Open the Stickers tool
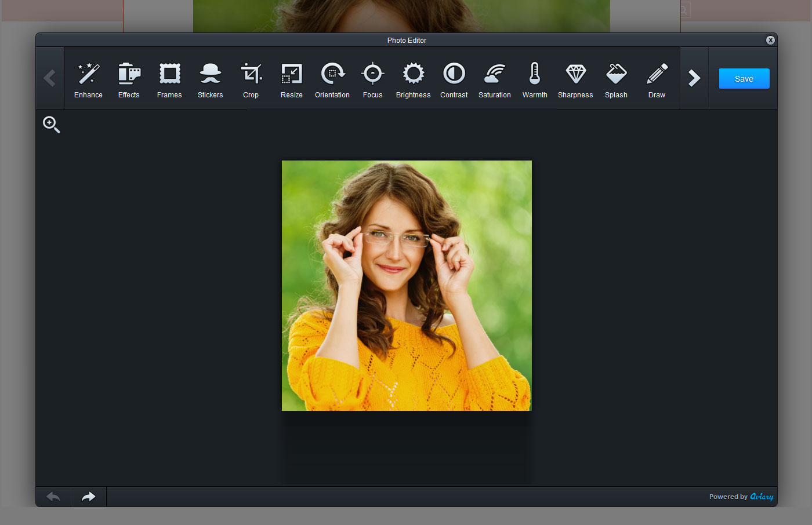812x525 pixels. 210,79
